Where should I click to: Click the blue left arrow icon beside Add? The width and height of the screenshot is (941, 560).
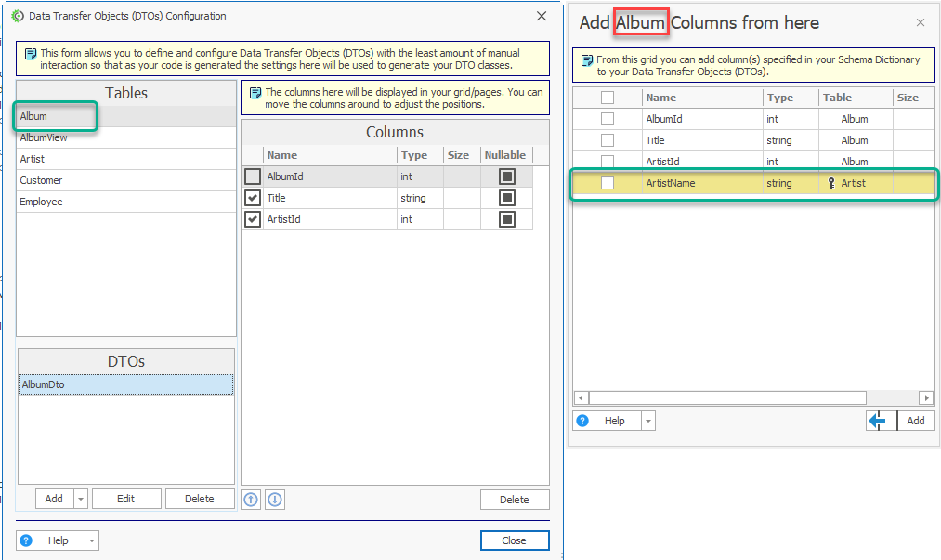tap(878, 421)
